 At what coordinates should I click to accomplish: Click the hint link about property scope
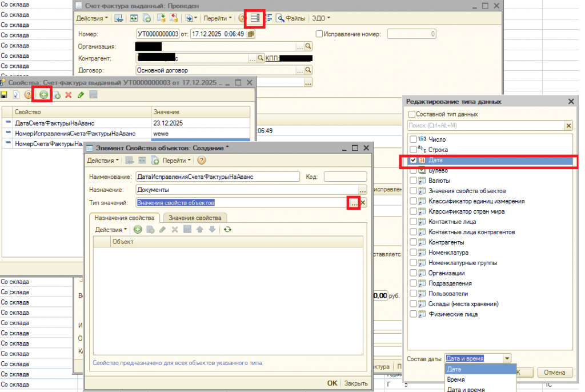coord(177,363)
